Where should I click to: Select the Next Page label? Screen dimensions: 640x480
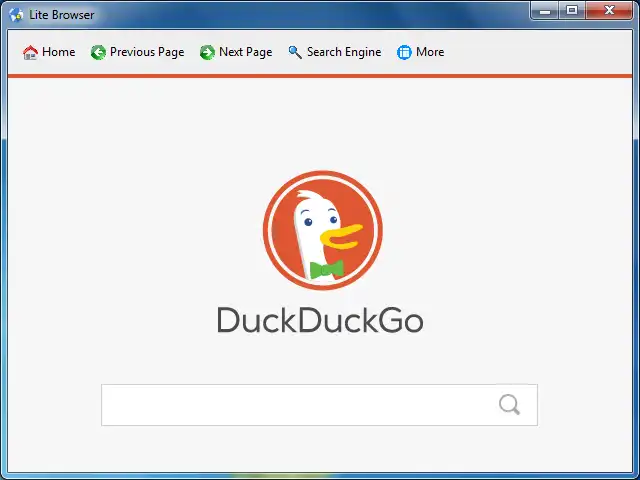click(x=246, y=52)
